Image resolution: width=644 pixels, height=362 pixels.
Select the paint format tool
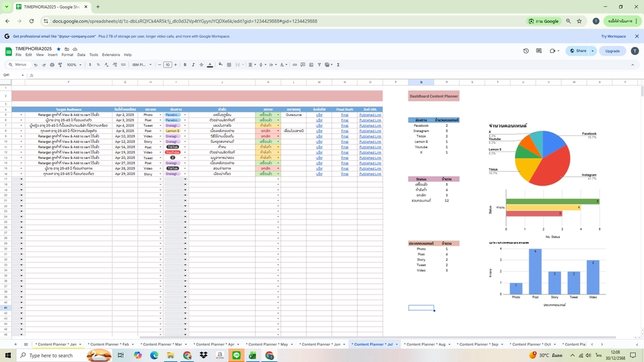pos(60,65)
